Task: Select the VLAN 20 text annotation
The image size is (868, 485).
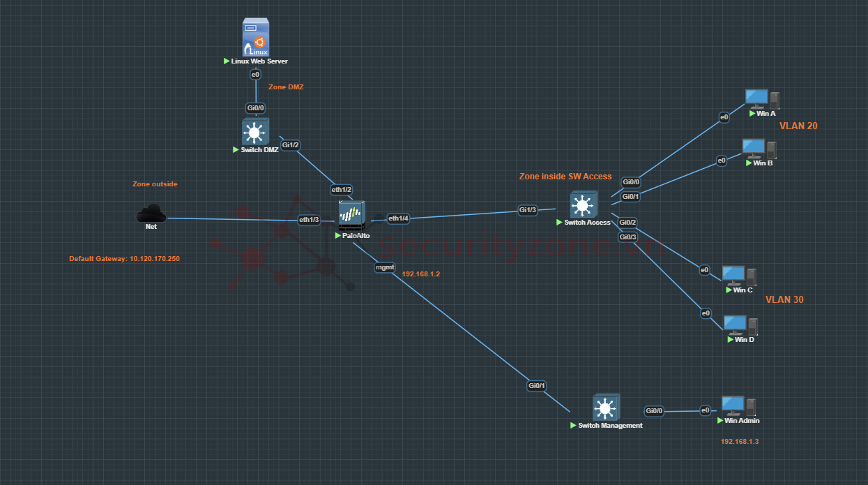Action: coord(798,126)
